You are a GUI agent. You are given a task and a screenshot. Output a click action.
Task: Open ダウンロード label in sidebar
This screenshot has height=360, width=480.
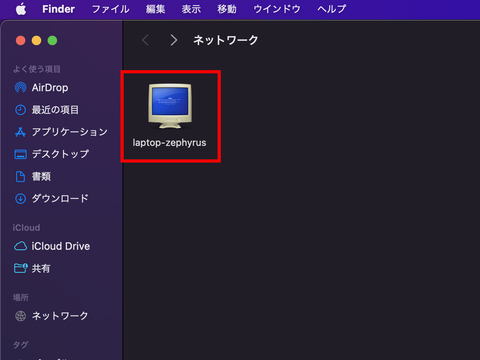tap(60, 199)
